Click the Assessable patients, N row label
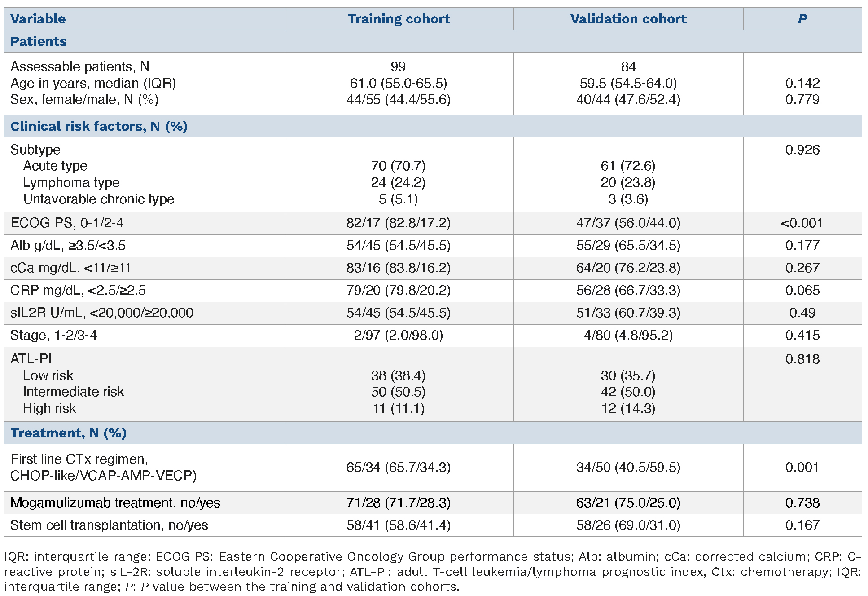Image resolution: width=868 pixels, height=596 pixels. 80,66
